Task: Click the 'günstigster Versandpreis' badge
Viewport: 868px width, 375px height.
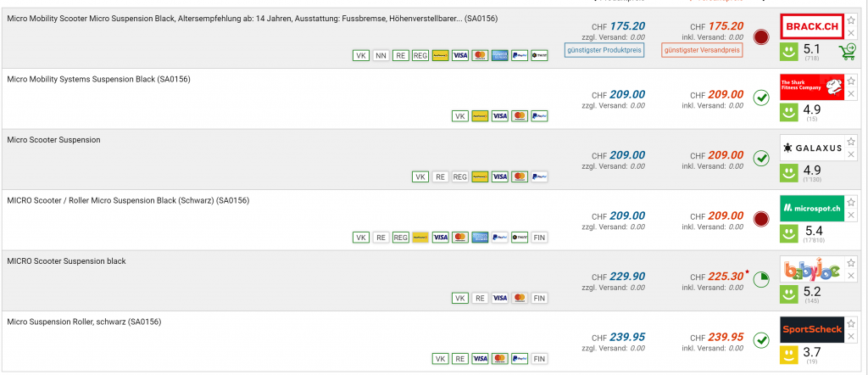Action: (702, 50)
